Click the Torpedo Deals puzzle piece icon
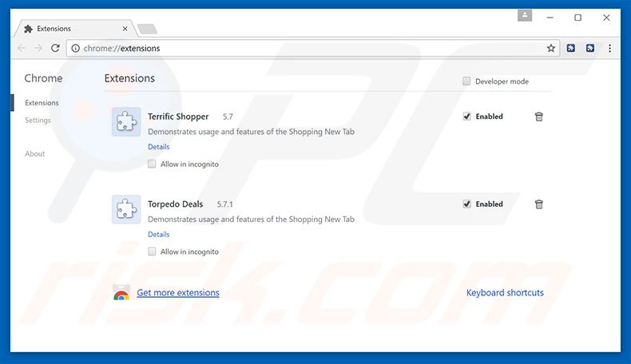Image resolution: width=631 pixels, height=364 pixels. 126,209
